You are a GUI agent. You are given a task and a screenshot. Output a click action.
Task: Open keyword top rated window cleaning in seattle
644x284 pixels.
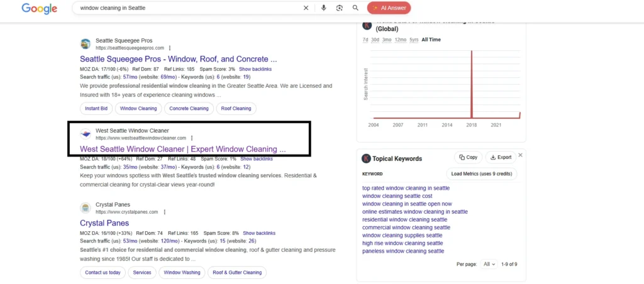406,188
